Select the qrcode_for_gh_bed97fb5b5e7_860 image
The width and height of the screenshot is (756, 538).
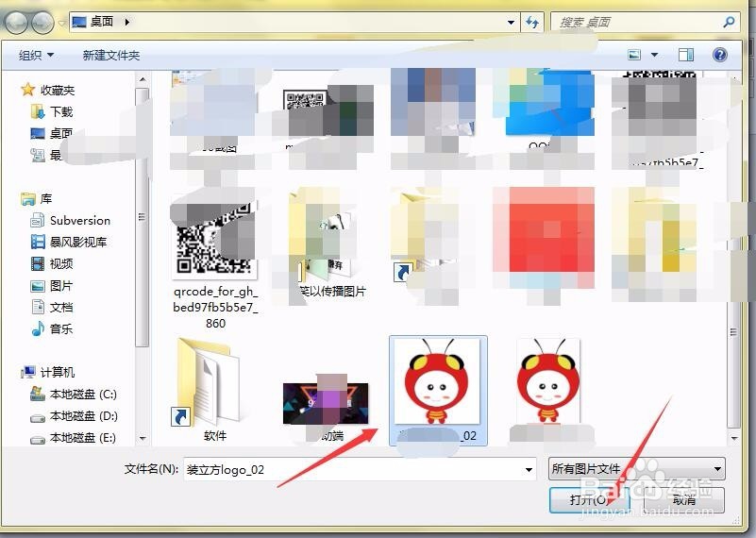click(215, 261)
